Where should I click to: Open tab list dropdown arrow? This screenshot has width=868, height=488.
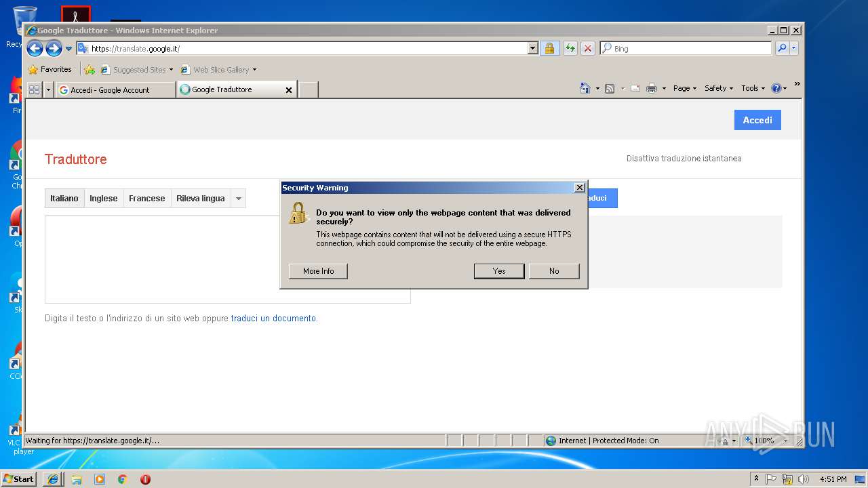pos(48,89)
